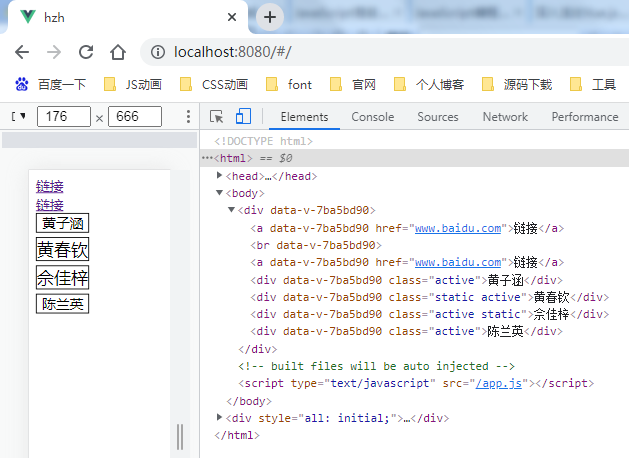The image size is (629, 458).
Task: Switch to the Elements tab
Action: [304, 117]
